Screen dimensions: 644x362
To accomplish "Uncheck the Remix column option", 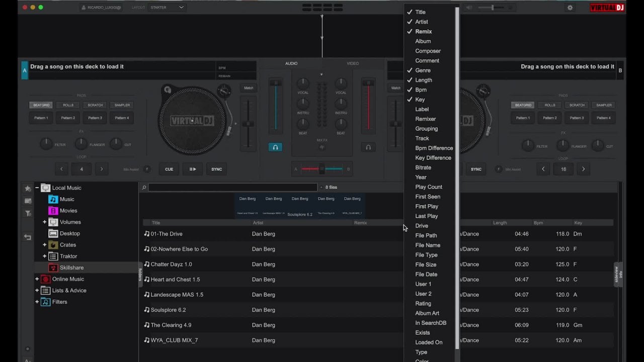I will (423, 32).
